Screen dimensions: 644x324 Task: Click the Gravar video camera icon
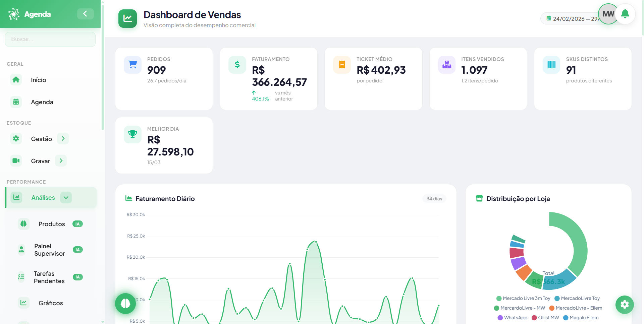pos(16,161)
